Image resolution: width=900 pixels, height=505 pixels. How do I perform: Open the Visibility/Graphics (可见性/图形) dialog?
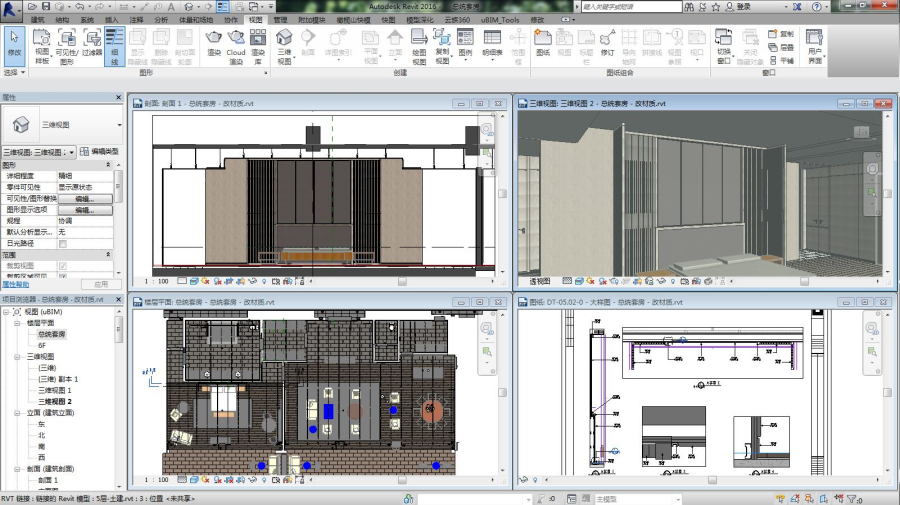tap(66, 44)
